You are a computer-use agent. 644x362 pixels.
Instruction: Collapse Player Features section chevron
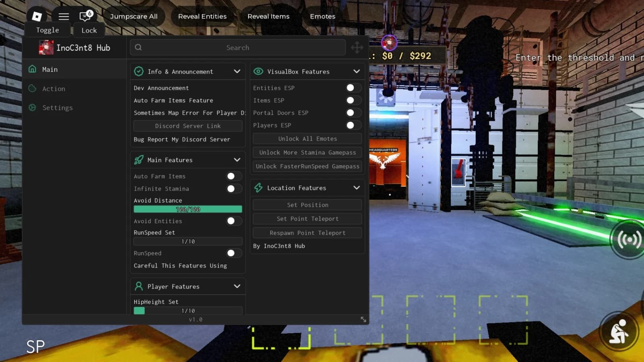click(x=237, y=286)
